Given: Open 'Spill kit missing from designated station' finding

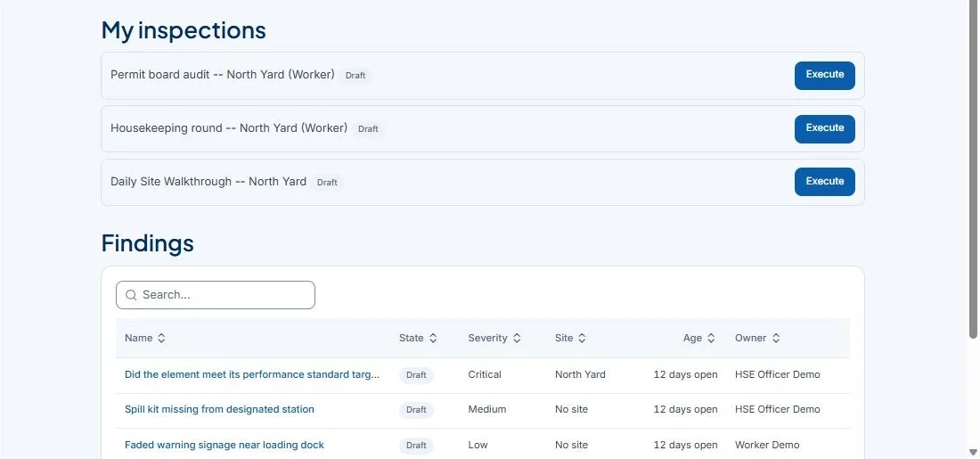Looking at the screenshot, I should pos(219,409).
